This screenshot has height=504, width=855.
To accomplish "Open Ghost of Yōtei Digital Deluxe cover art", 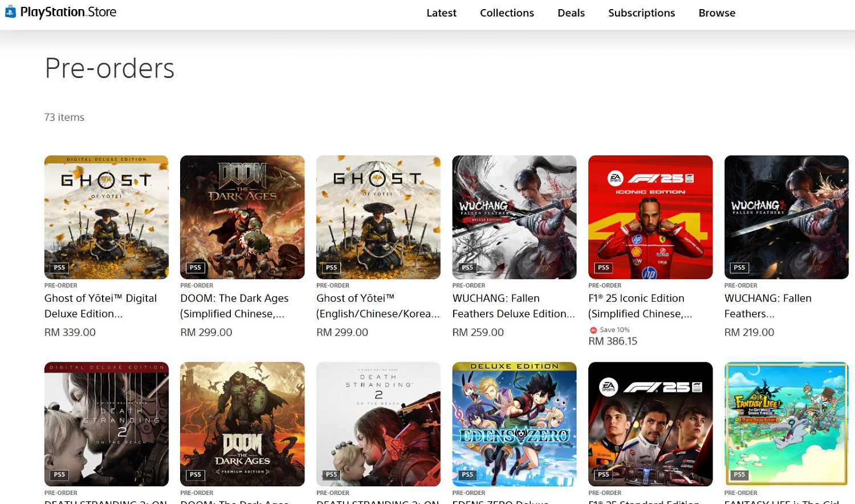I will [107, 217].
